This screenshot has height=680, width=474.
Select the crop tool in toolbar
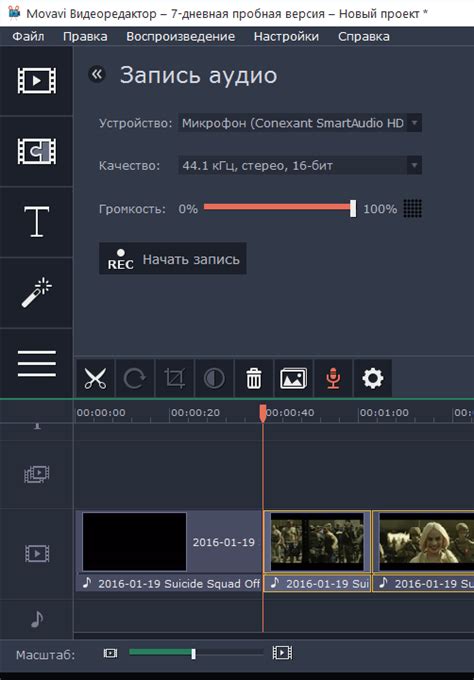tap(174, 378)
